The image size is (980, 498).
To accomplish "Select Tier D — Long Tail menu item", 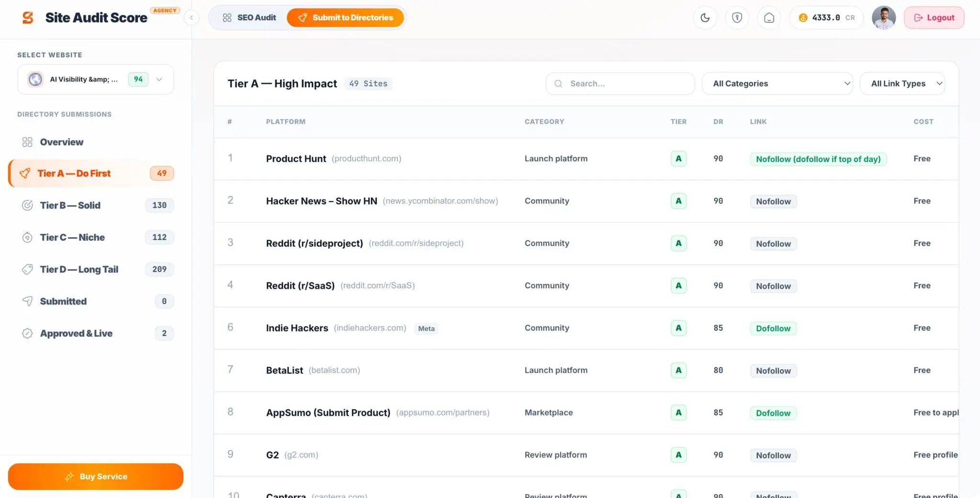I will click(x=96, y=269).
